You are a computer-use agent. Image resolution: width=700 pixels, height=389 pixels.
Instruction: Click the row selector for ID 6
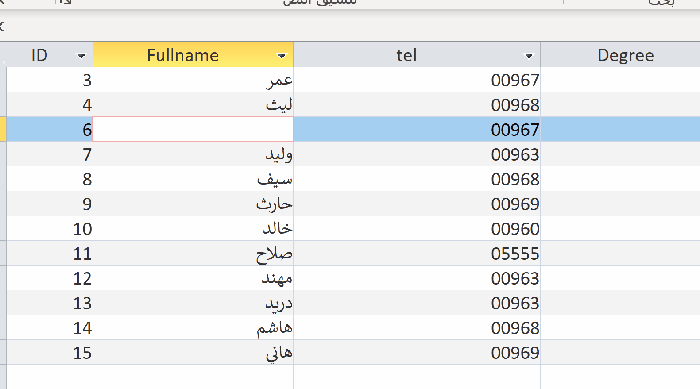tap(3, 130)
